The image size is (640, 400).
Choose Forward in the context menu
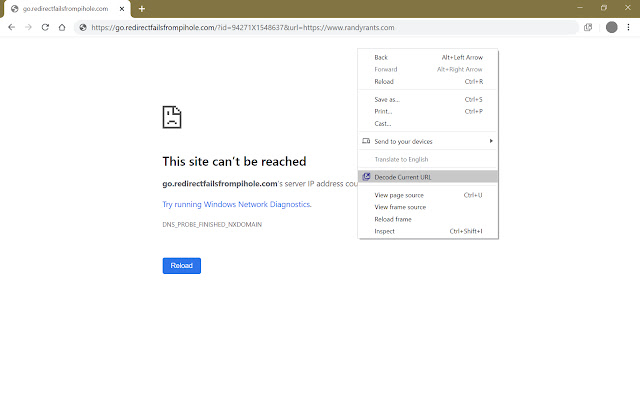[428, 69]
